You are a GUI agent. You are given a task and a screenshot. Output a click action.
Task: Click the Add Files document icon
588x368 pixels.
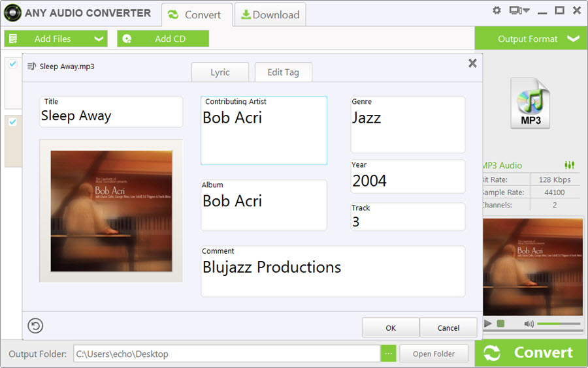tap(13, 38)
